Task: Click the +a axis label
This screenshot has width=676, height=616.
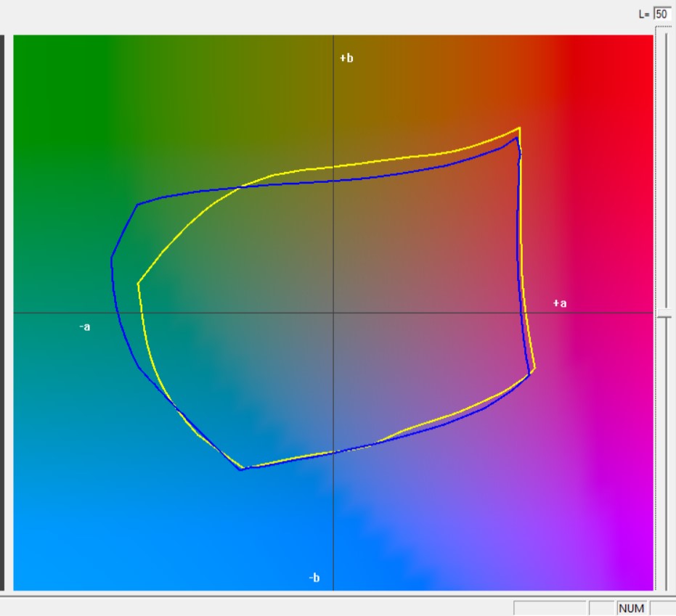Action: (559, 303)
